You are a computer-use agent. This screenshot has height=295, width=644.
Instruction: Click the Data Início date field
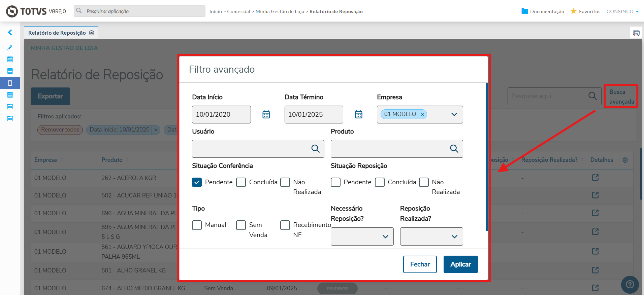pos(221,115)
